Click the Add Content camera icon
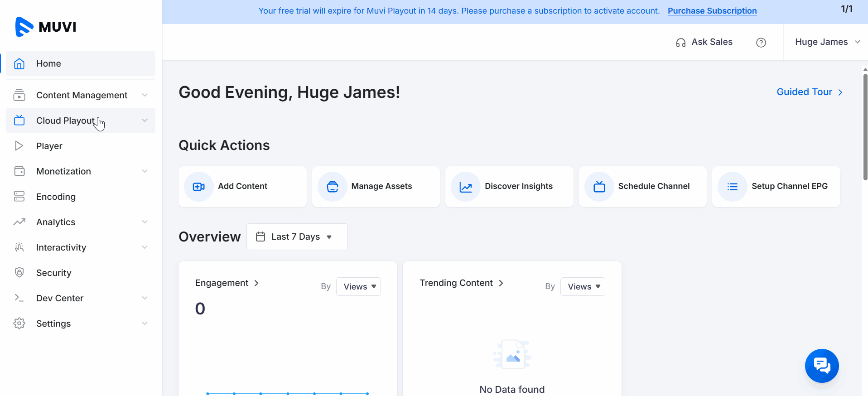The height and width of the screenshot is (396, 868). pyautogui.click(x=199, y=187)
